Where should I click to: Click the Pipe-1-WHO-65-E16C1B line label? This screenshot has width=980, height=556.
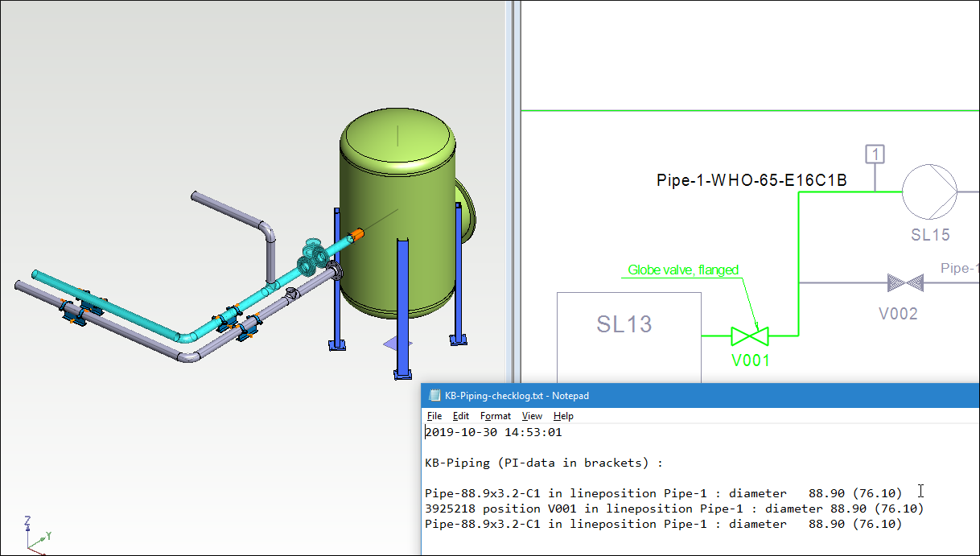[x=751, y=180]
